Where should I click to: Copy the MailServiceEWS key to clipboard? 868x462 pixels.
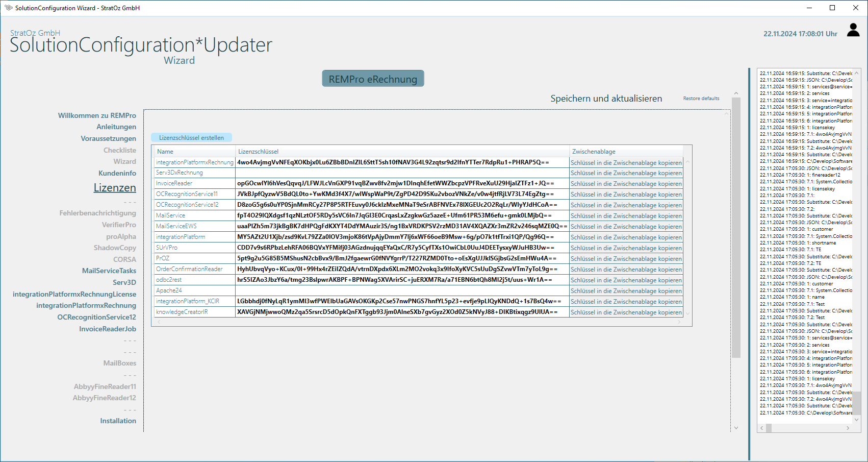626,227
